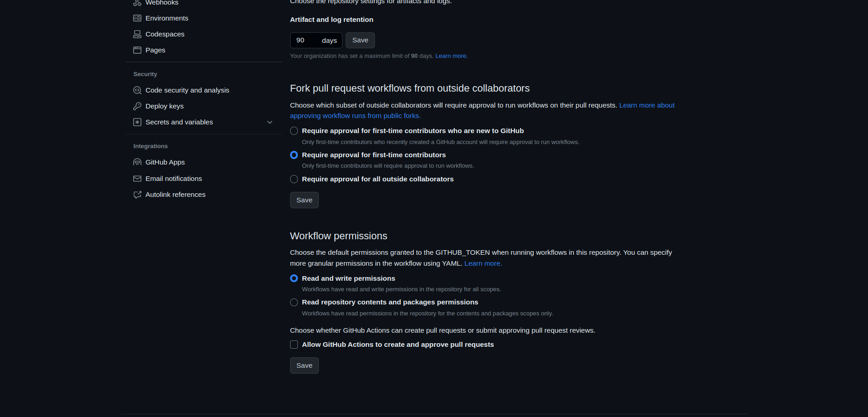This screenshot has height=417, width=868.
Task: Save the fork pull request workflow setting
Action: point(304,200)
